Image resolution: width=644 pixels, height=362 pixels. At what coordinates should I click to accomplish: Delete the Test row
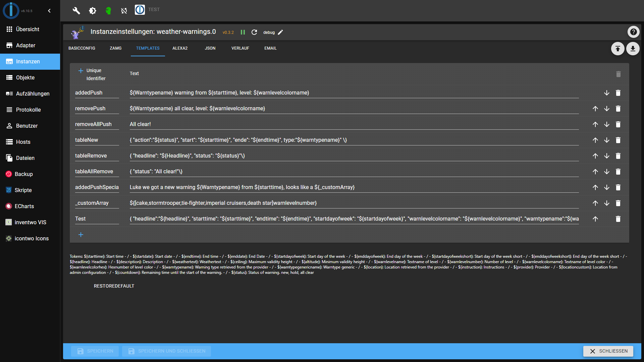[x=618, y=219]
